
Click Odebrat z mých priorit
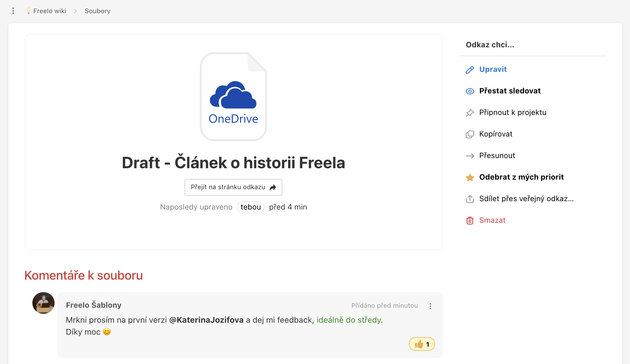(522, 177)
